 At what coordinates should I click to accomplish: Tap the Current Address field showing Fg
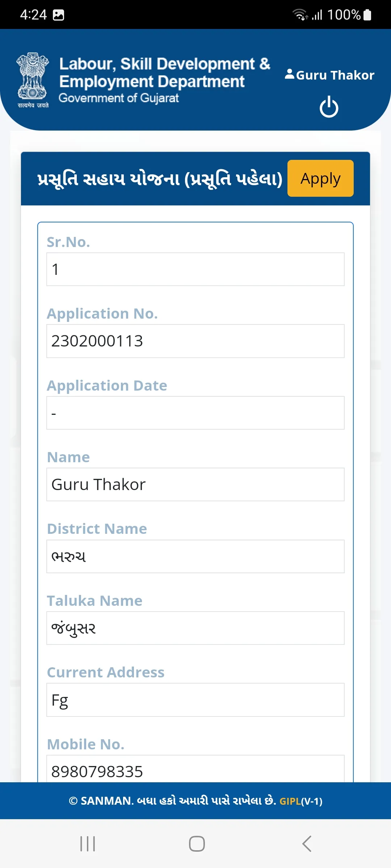195,700
